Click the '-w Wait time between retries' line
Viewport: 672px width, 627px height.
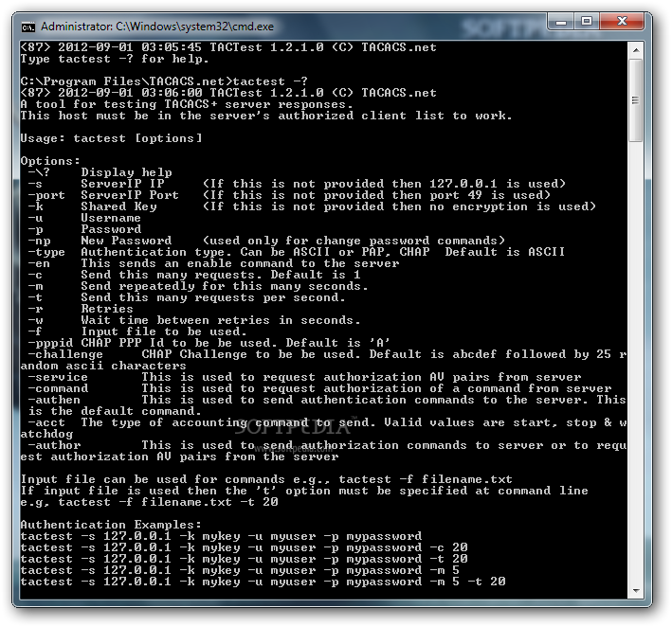point(194,320)
